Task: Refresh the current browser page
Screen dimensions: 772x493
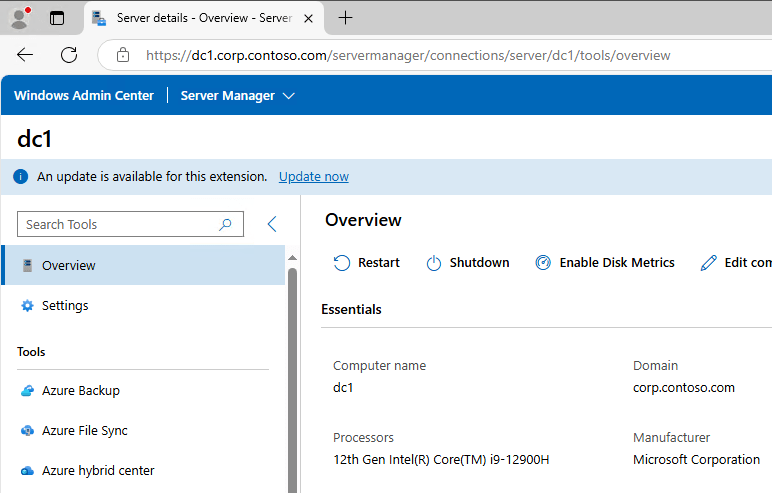Action: pyautogui.click(x=69, y=56)
